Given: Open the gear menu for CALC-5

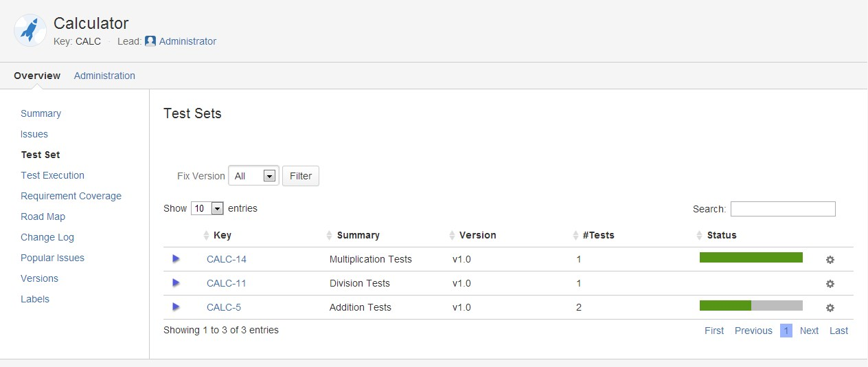Looking at the screenshot, I should click(830, 308).
